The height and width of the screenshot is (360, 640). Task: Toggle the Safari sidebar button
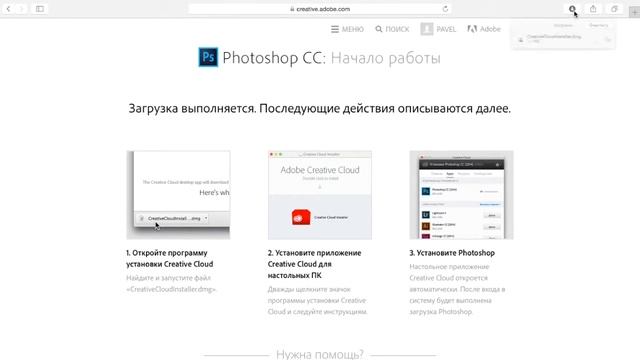(40, 9)
